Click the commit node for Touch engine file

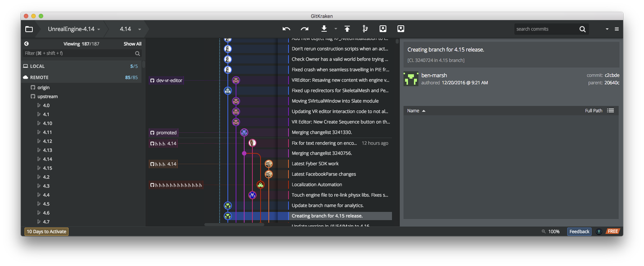[252, 195]
